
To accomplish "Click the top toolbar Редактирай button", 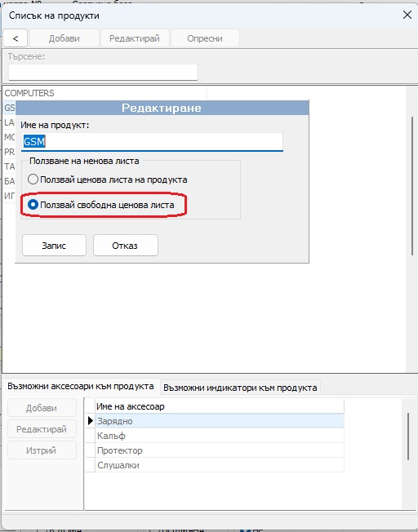I will (135, 38).
